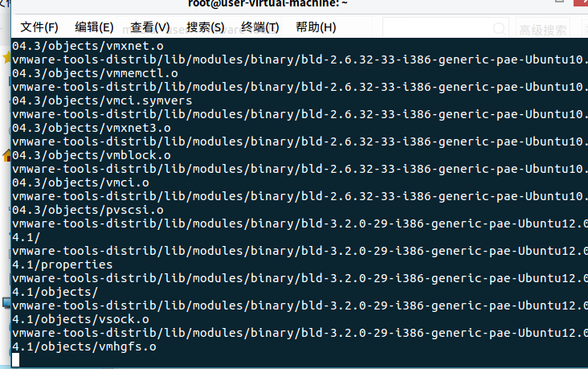Click the faded 高级搜索 button behind terminal
Image resolution: width=588 pixels, height=369 pixels.
click(x=543, y=29)
